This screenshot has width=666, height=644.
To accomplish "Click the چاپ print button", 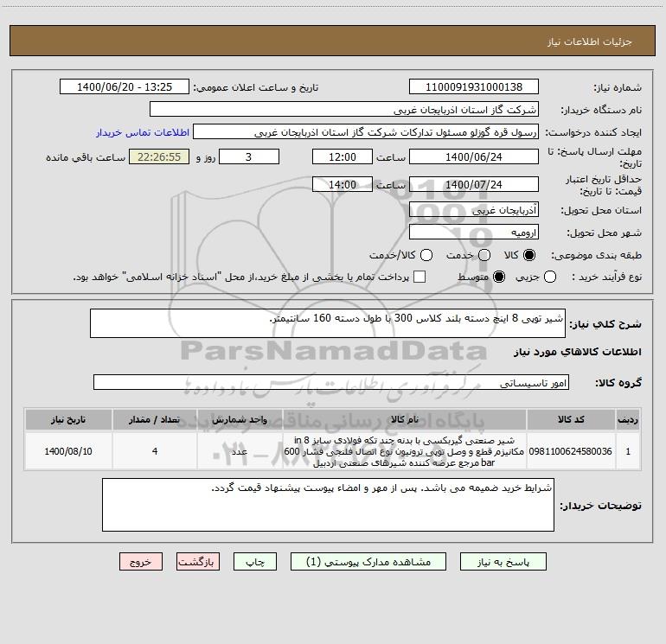I will [x=255, y=562].
